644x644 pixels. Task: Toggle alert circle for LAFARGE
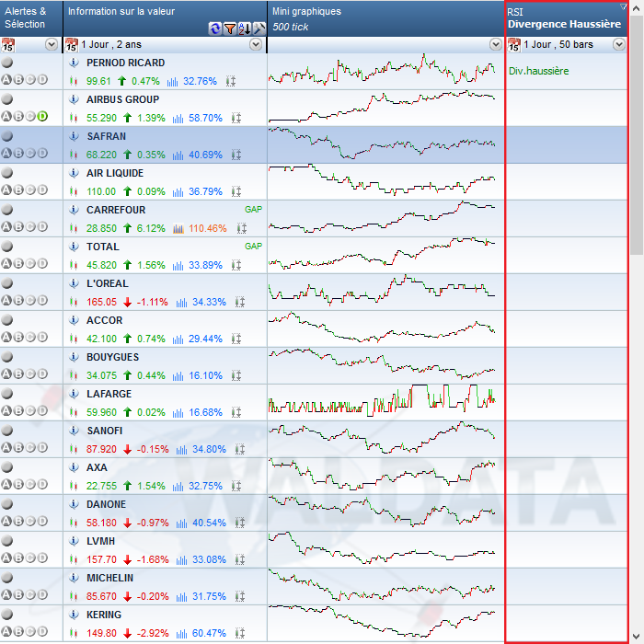(7, 394)
